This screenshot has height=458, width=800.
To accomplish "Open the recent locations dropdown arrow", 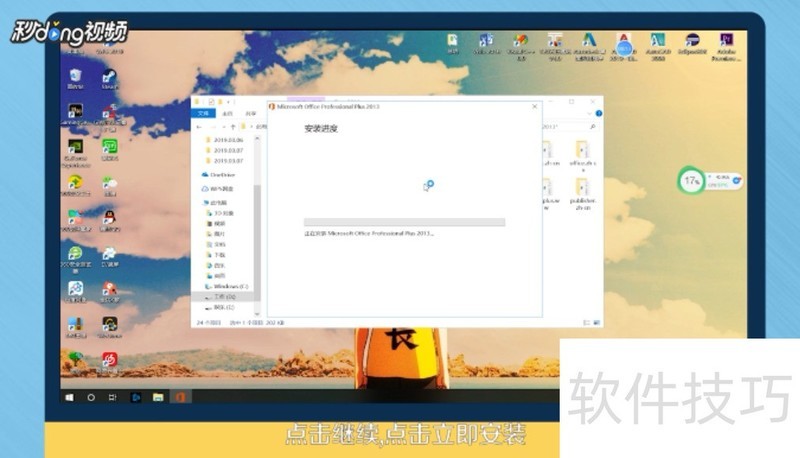I will tap(224, 126).
